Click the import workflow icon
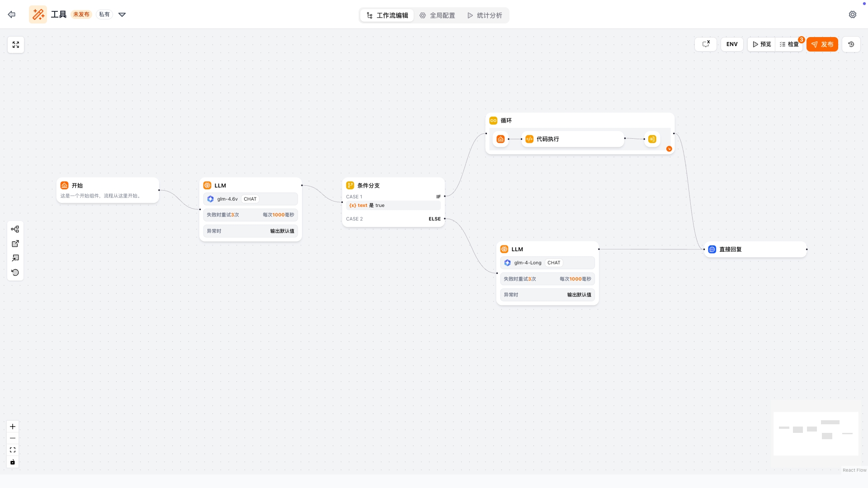868x488 pixels. [x=15, y=258]
